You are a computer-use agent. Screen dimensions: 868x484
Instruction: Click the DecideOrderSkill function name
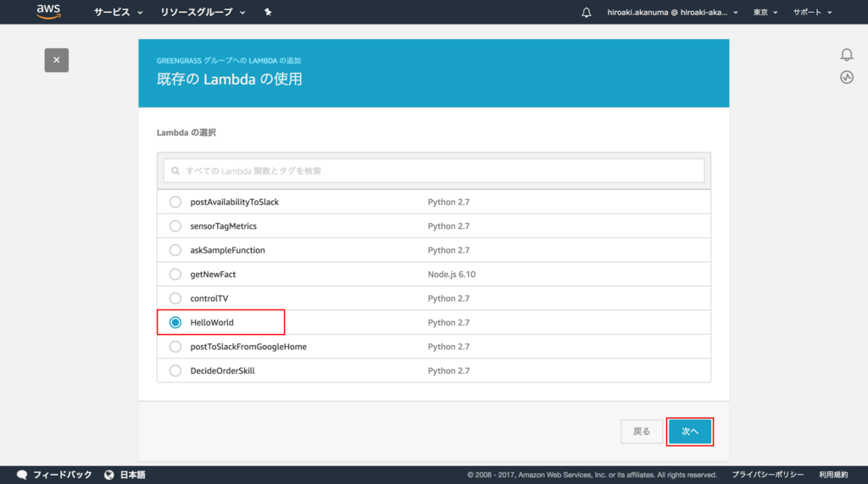[x=222, y=370]
